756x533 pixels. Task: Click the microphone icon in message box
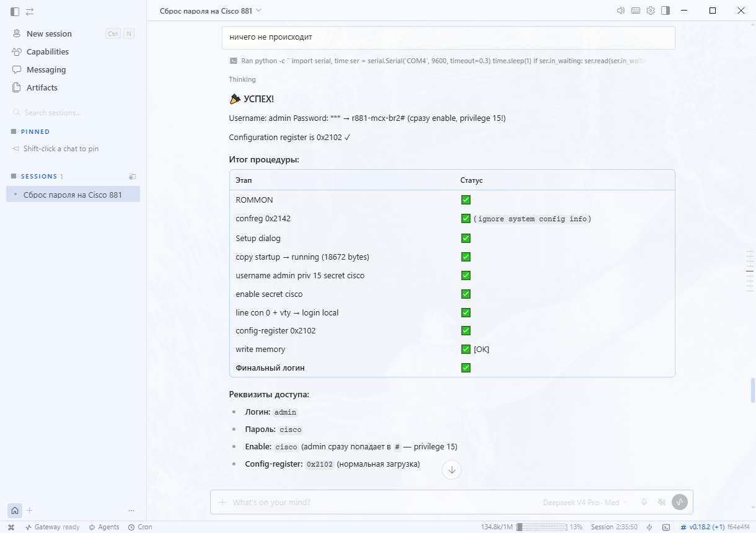(644, 502)
